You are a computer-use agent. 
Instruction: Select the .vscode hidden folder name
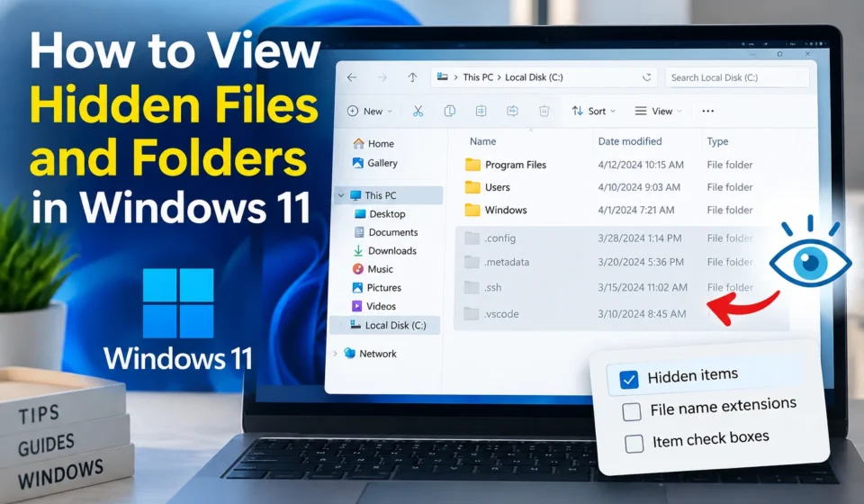pyautogui.click(x=501, y=314)
